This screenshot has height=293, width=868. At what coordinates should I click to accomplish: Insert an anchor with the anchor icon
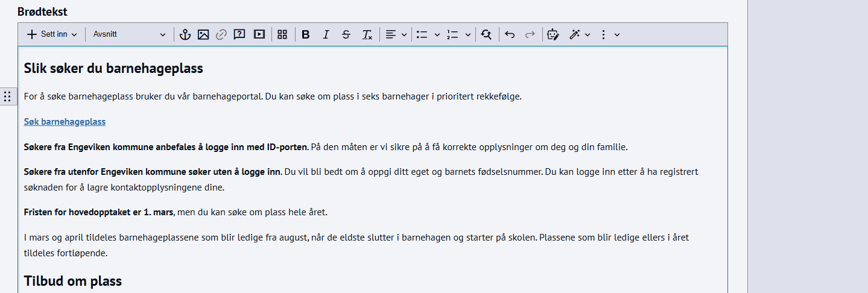(185, 34)
